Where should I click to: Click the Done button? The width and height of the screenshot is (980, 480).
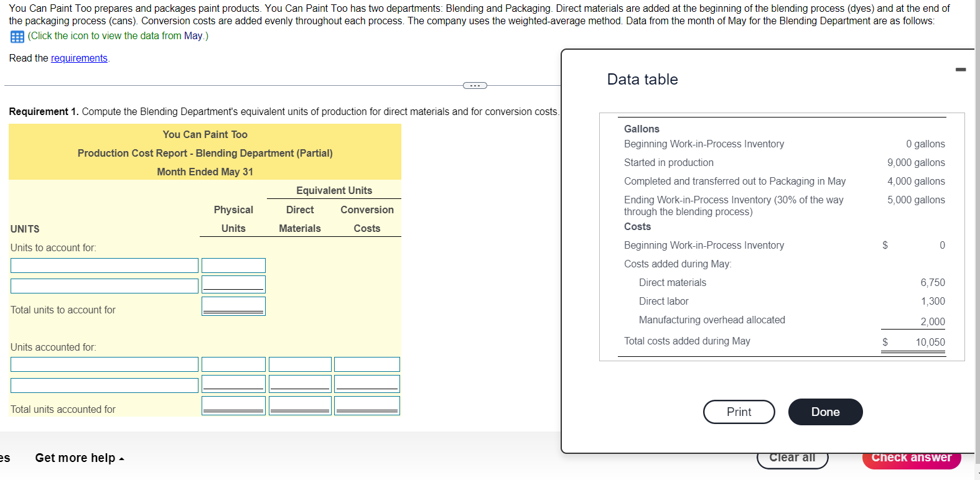[825, 412]
